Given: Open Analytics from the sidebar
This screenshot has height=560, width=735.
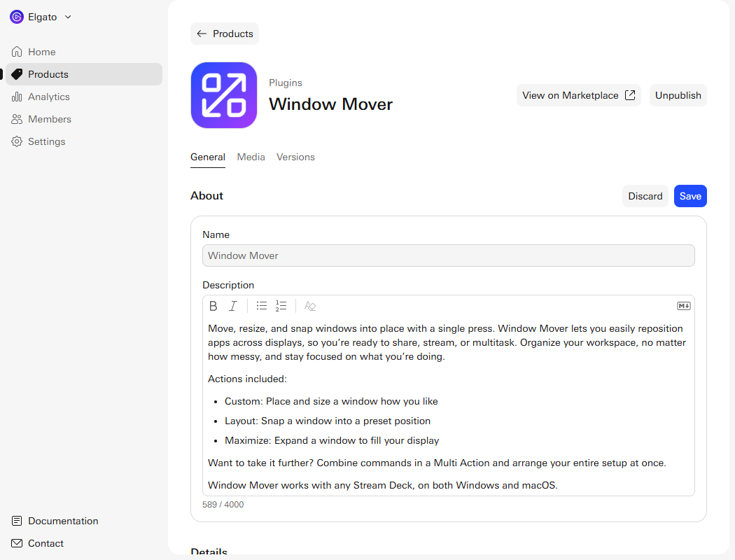Looking at the screenshot, I should point(48,97).
